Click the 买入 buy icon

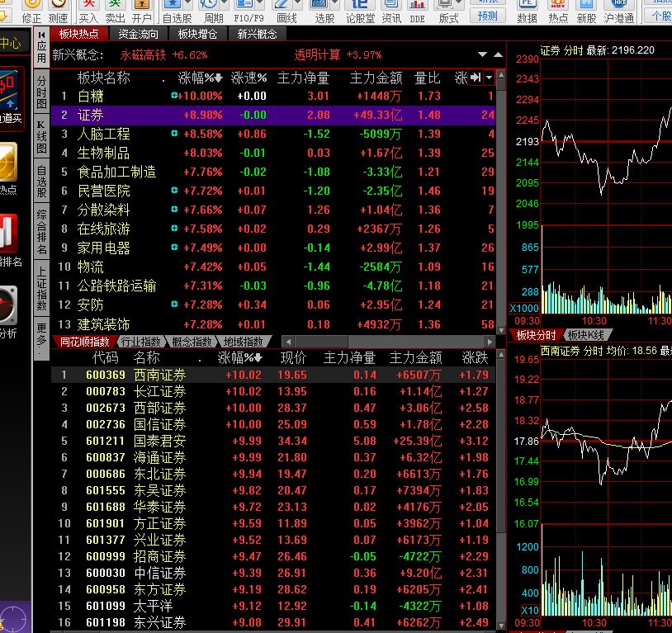tap(88, 12)
